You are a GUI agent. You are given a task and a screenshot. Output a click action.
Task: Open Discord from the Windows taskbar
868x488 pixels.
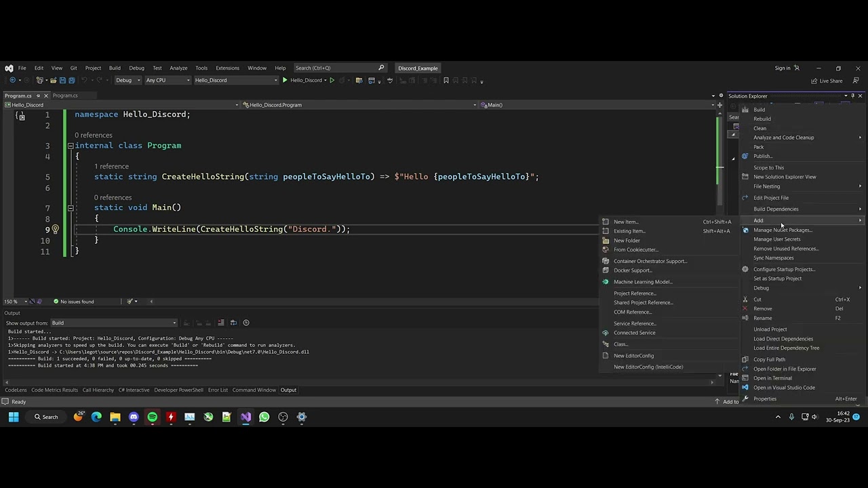(x=134, y=417)
